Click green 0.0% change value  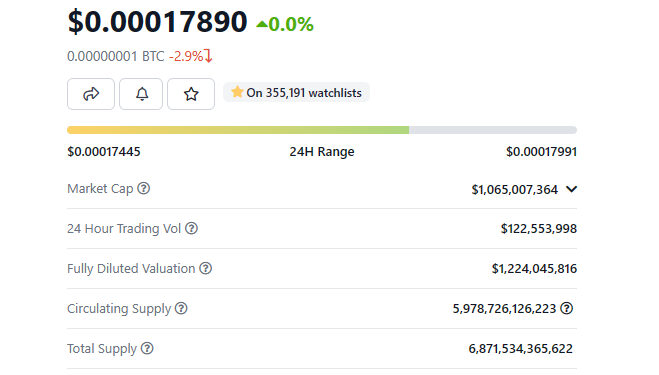click(x=291, y=24)
